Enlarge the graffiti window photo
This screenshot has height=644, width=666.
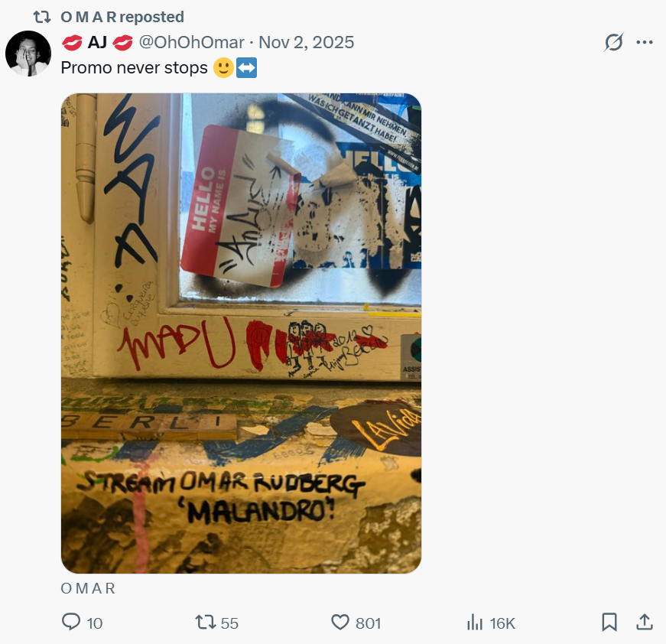pyautogui.click(x=242, y=333)
